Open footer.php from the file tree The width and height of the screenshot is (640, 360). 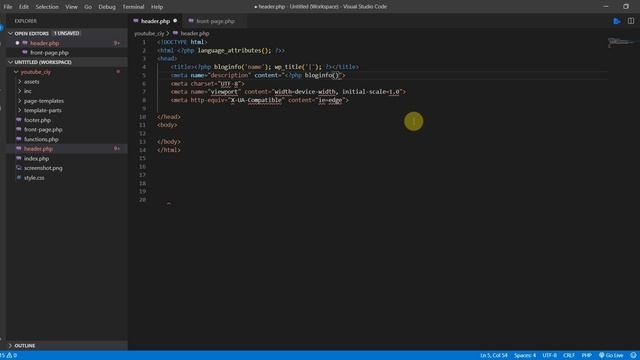(37, 120)
